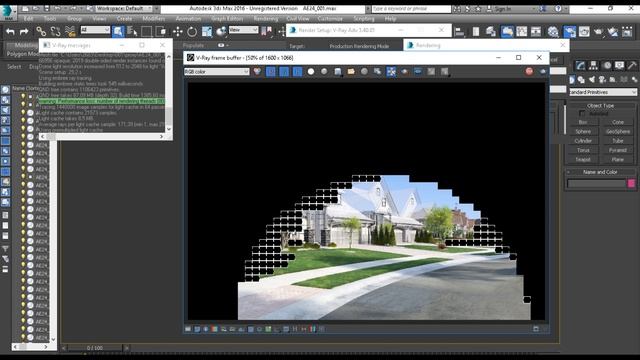Open the Edit menu
The height and width of the screenshot is (360, 640).
pyautogui.click(x=29, y=19)
